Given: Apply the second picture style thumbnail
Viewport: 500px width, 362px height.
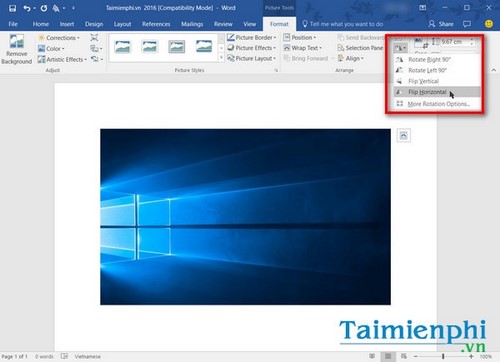Looking at the screenshot, I should 149,47.
